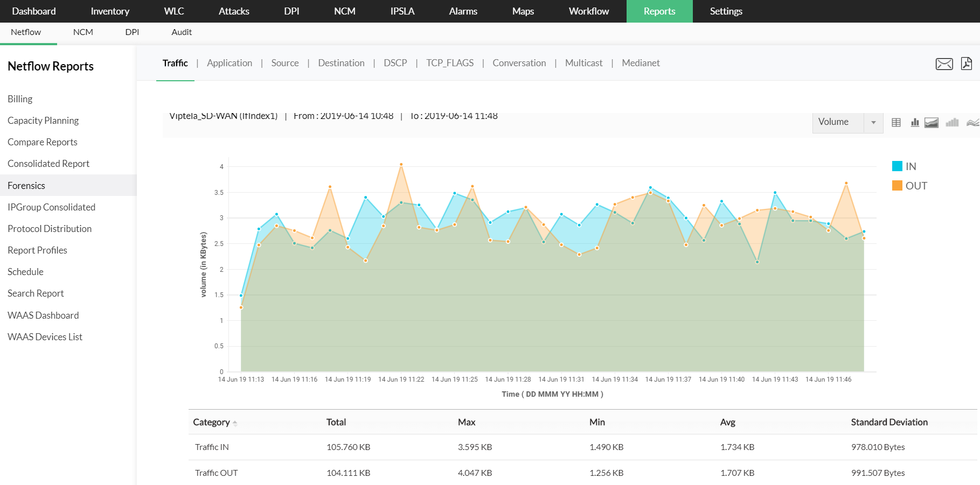Choose the stacked bar chart icon
The image size is (980, 485).
click(x=952, y=123)
